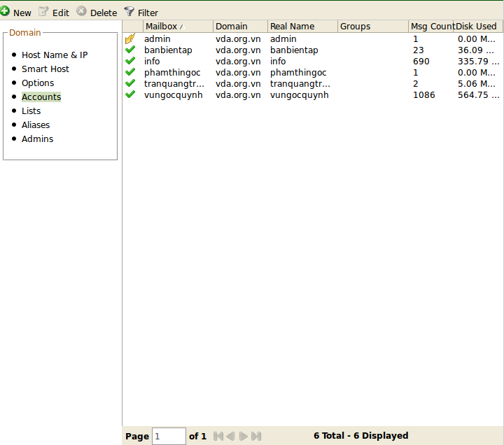Click the '6 Total - 6 Displayed' status
The image size is (504, 445).
pyautogui.click(x=361, y=436)
